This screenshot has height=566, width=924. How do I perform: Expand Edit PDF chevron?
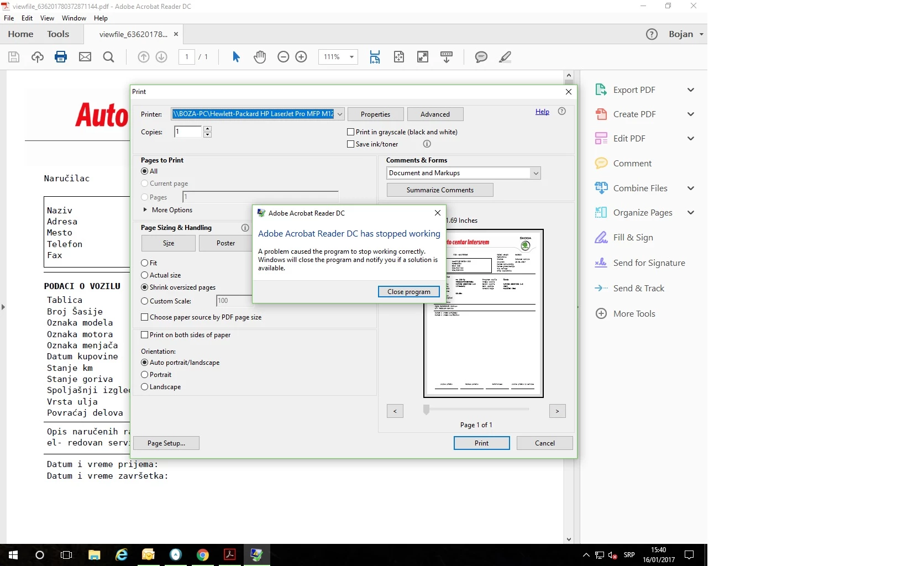(691, 139)
